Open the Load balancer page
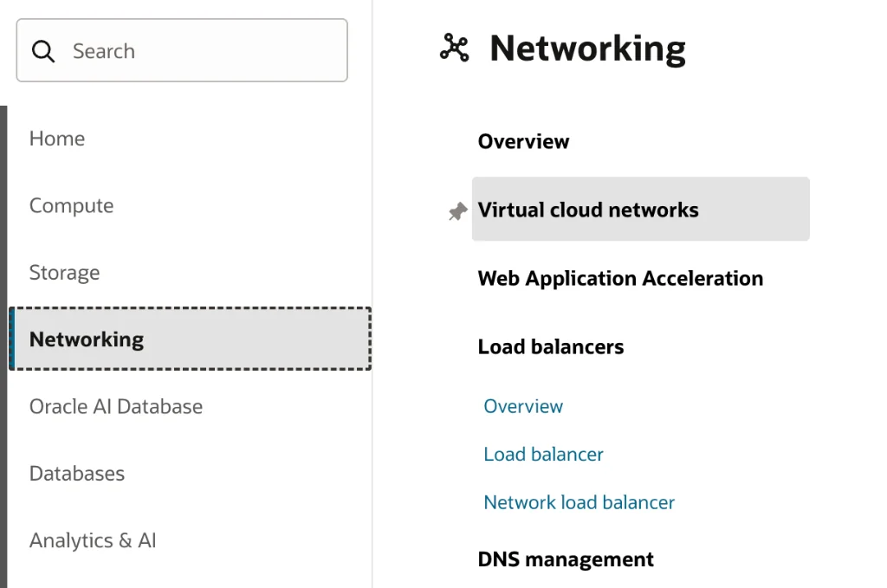 click(x=543, y=454)
